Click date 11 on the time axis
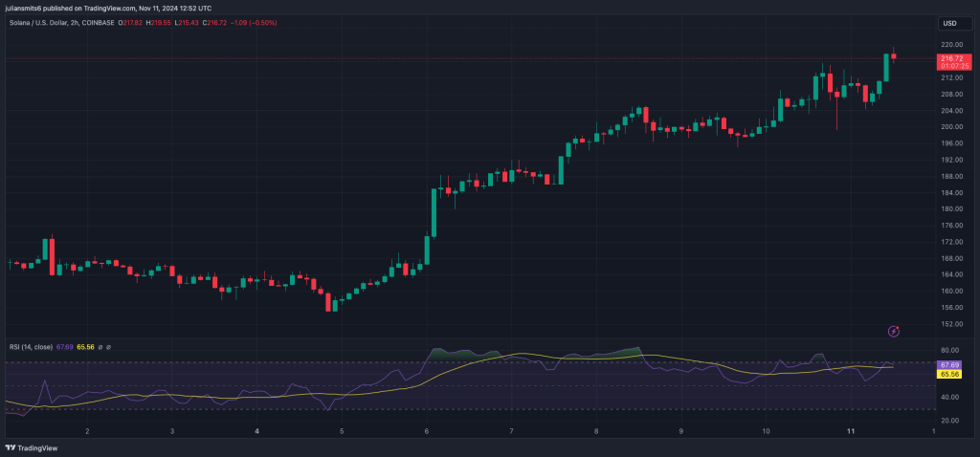980x457 pixels. tap(851, 432)
